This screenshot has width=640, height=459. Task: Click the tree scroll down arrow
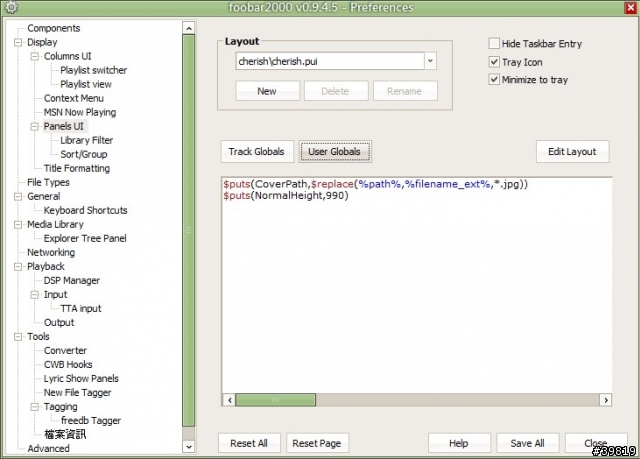[x=189, y=447]
